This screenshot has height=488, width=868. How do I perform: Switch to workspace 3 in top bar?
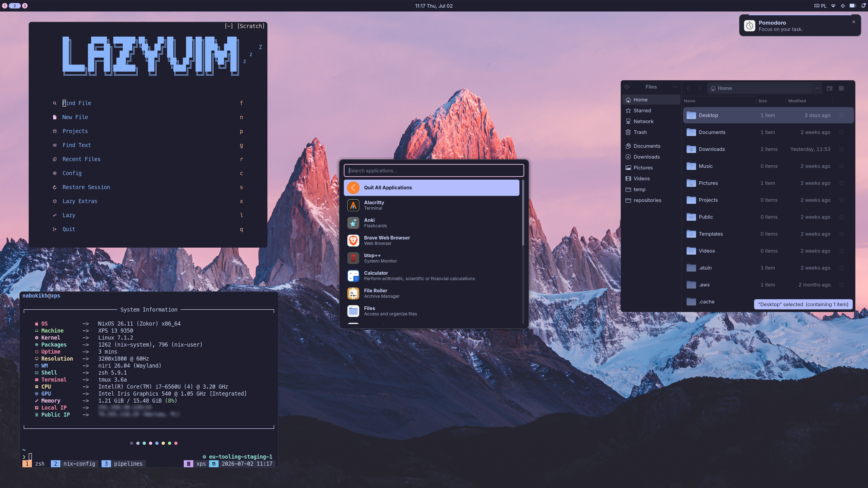tap(25, 6)
